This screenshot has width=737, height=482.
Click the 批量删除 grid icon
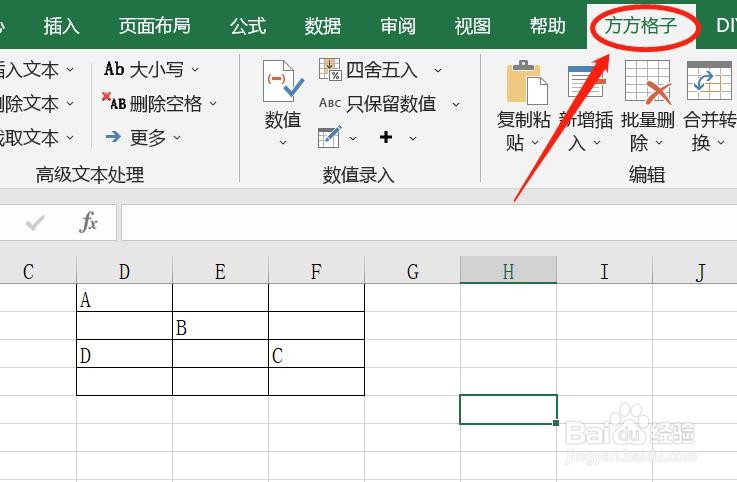pos(648,82)
